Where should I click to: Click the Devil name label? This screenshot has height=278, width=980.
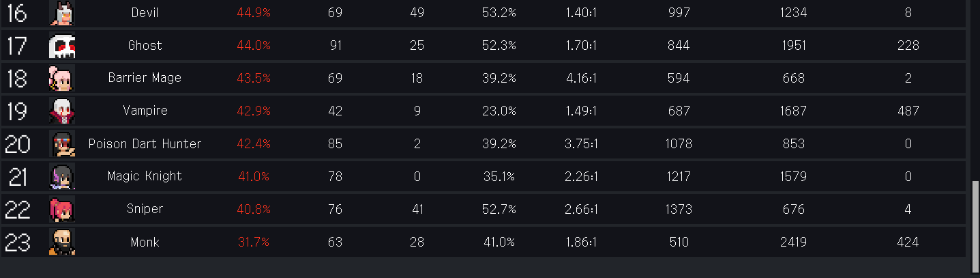(145, 13)
